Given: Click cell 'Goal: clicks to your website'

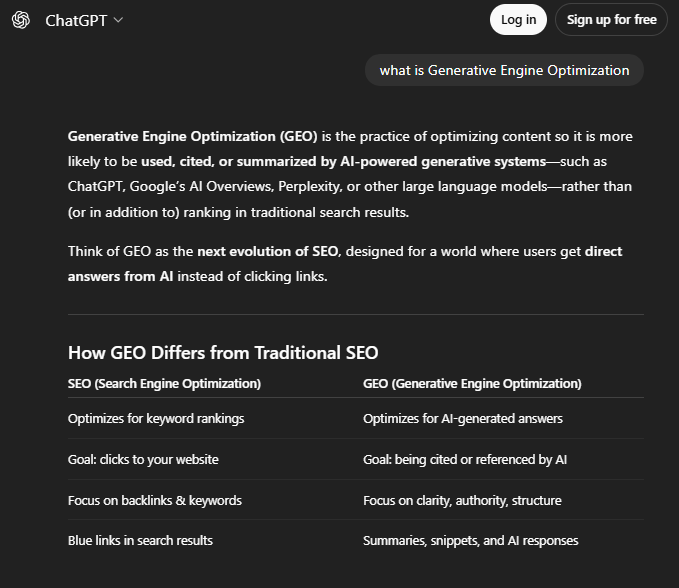Looking at the screenshot, I should tap(143, 459).
